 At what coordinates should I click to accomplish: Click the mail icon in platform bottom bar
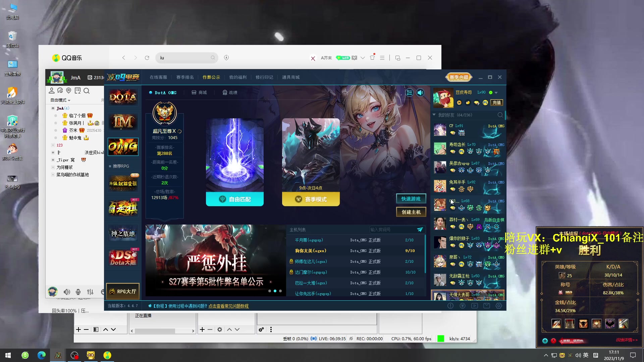[487, 306]
